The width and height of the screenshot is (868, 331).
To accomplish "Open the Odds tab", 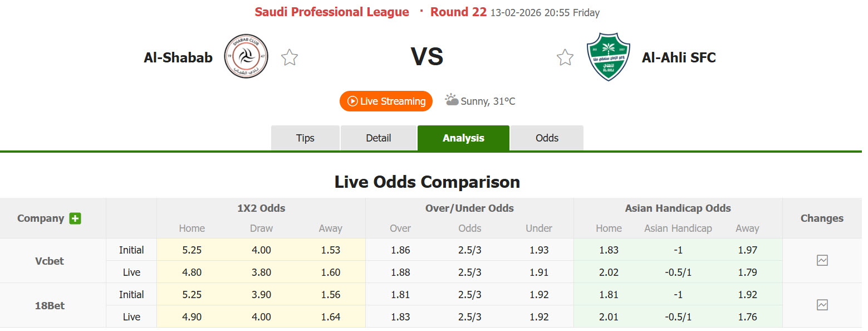I will coord(546,138).
